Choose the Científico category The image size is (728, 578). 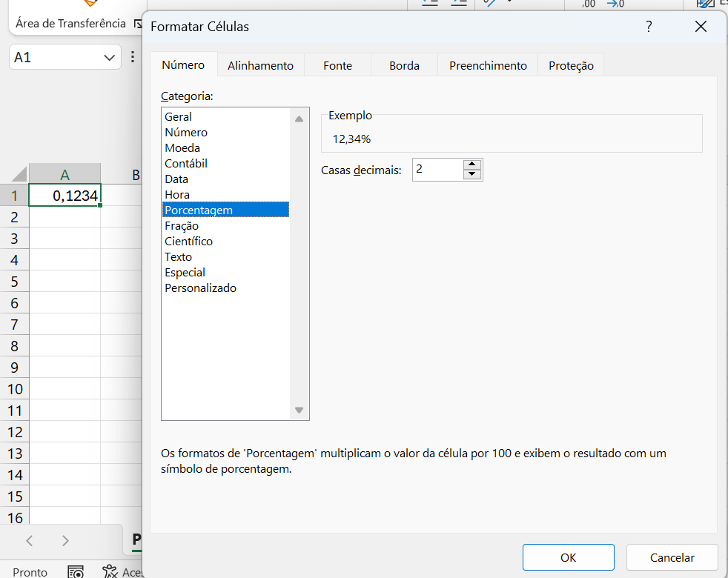click(x=225, y=241)
